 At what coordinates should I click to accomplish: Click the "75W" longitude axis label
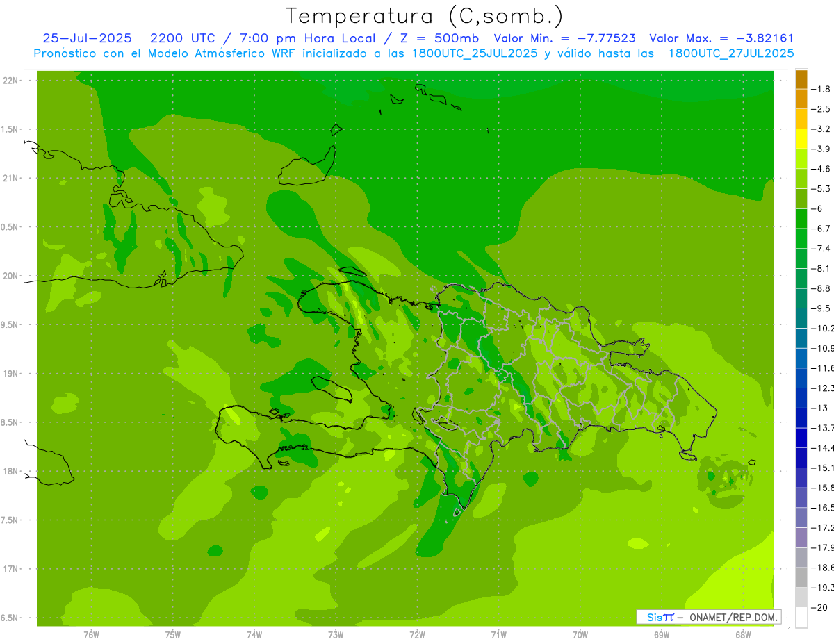coord(173,634)
